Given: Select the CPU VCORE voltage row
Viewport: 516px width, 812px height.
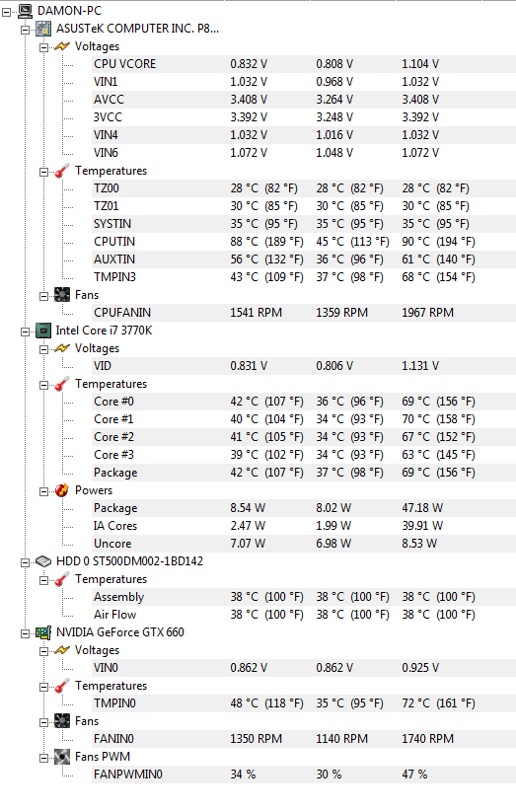Looking at the screenshot, I should [x=304, y=64].
